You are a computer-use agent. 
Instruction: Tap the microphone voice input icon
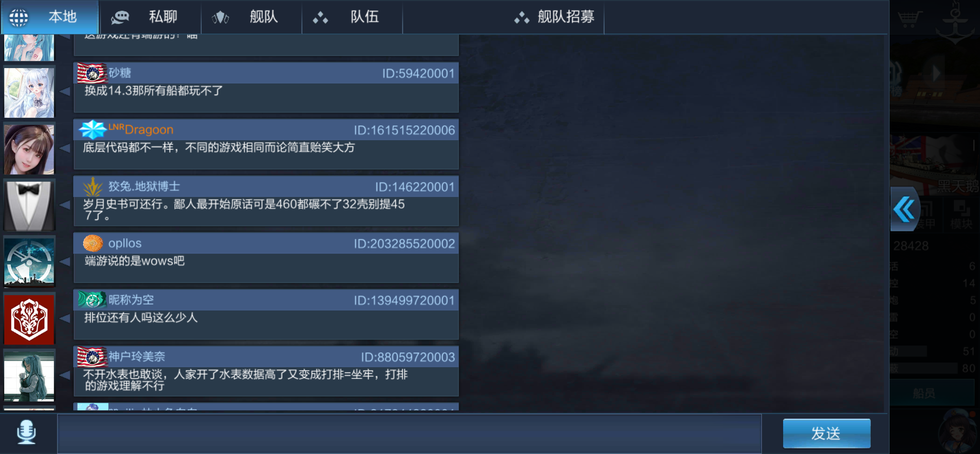[27, 432]
